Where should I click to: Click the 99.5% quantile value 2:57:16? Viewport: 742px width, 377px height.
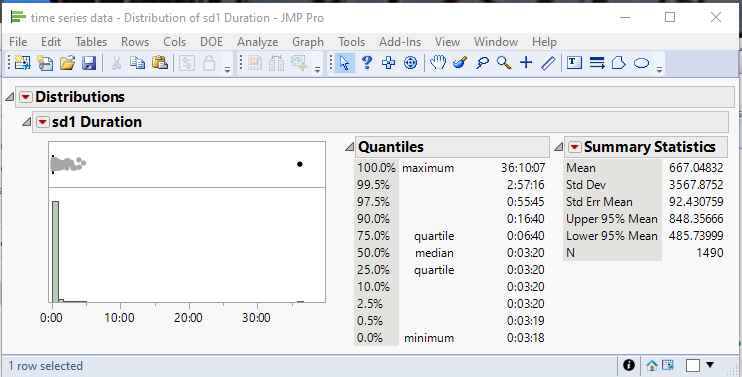coord(525,184)
